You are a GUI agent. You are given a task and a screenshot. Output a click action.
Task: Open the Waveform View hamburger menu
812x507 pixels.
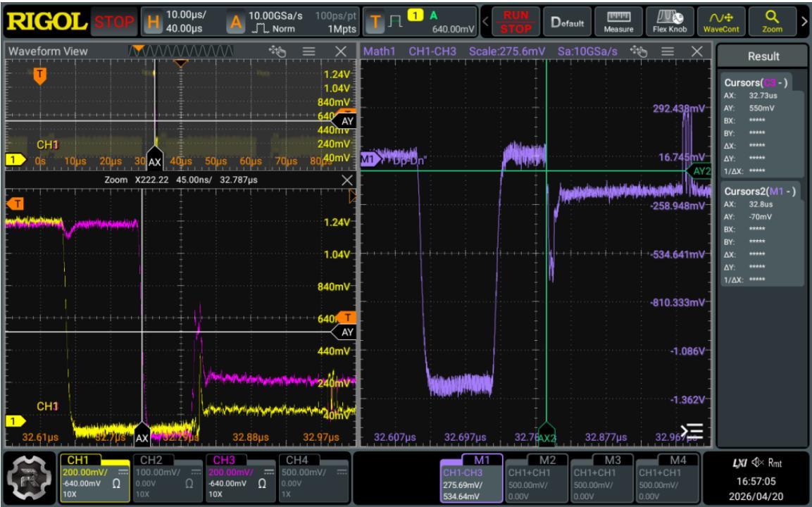pos(308,51)
